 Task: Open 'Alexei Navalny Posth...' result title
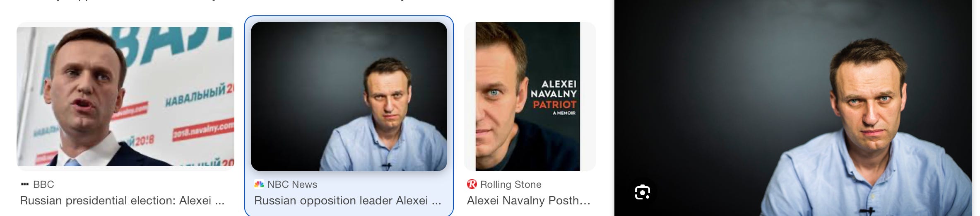[529, 201]
